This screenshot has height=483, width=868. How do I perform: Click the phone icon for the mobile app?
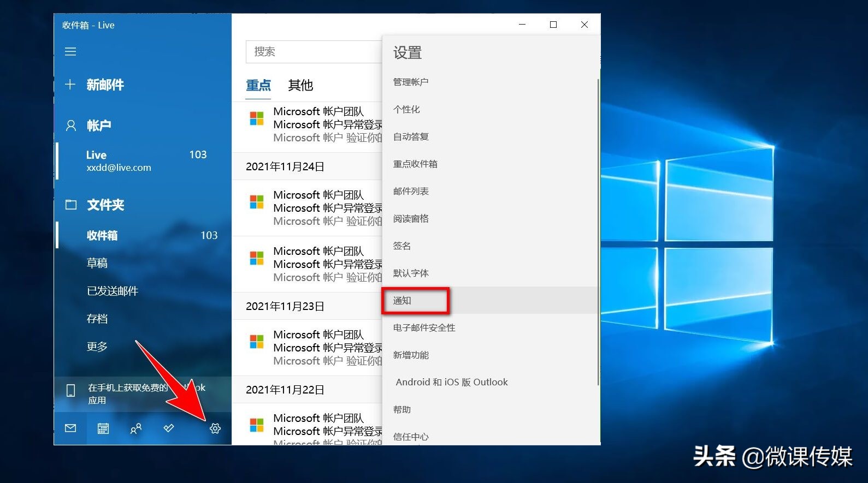tap(70, 390)
